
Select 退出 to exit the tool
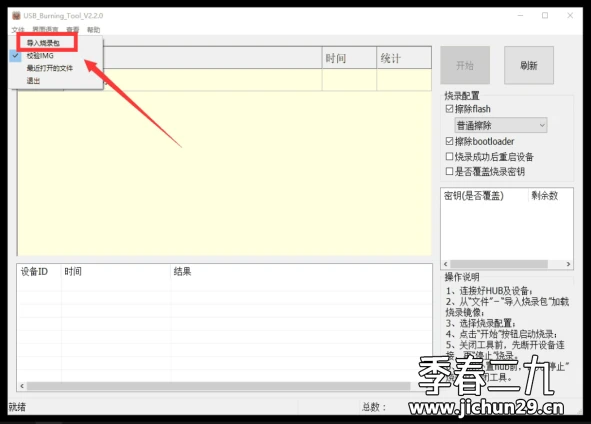click(33, 80)
